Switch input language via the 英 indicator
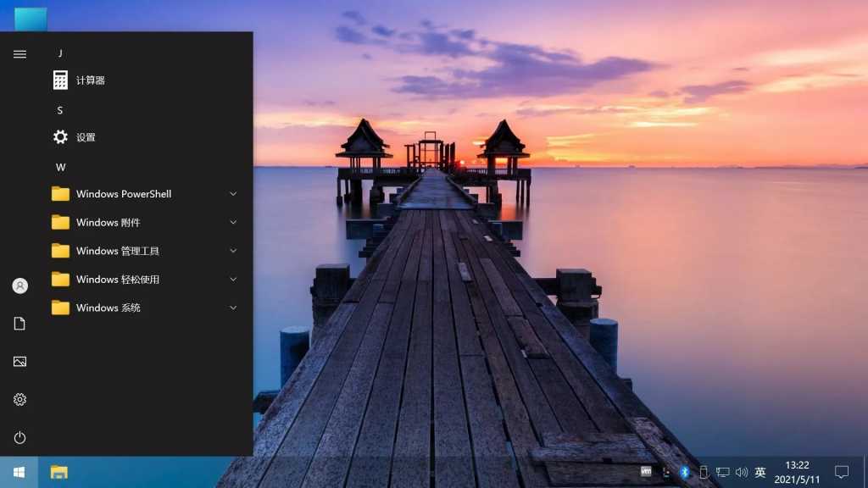868x488 pixels. (x=760, y=472)
